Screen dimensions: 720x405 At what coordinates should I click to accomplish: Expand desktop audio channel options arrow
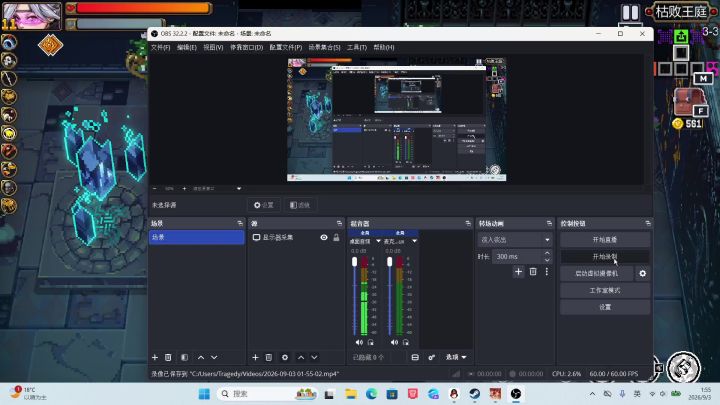tap(378, 241)
